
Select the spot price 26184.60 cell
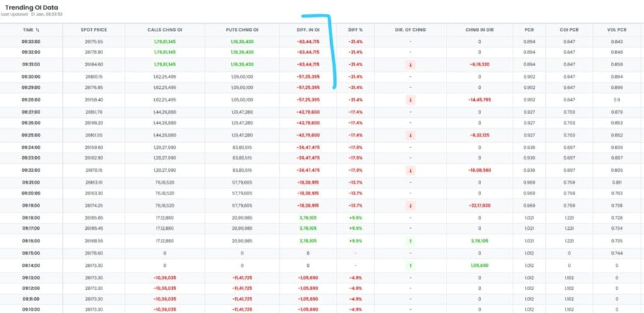click(94, 64)
